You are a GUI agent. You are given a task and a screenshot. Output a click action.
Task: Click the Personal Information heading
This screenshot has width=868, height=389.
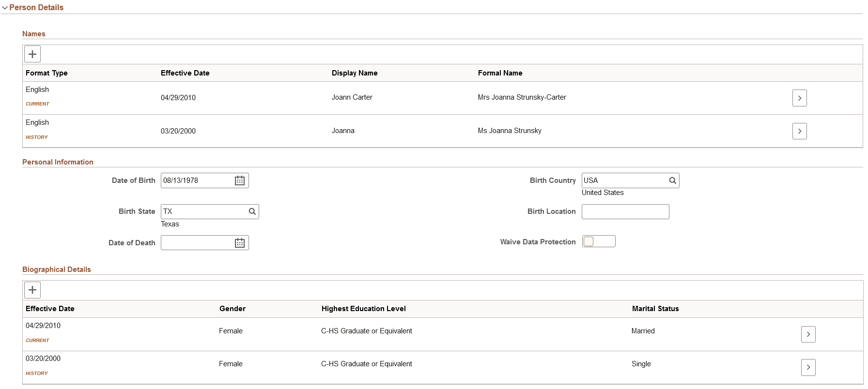(58, 162)
